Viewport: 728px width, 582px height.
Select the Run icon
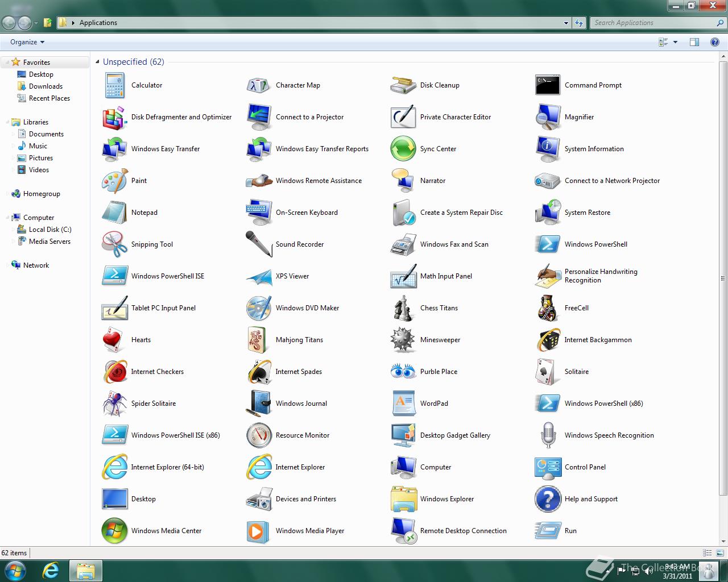[x=548, y=531]
